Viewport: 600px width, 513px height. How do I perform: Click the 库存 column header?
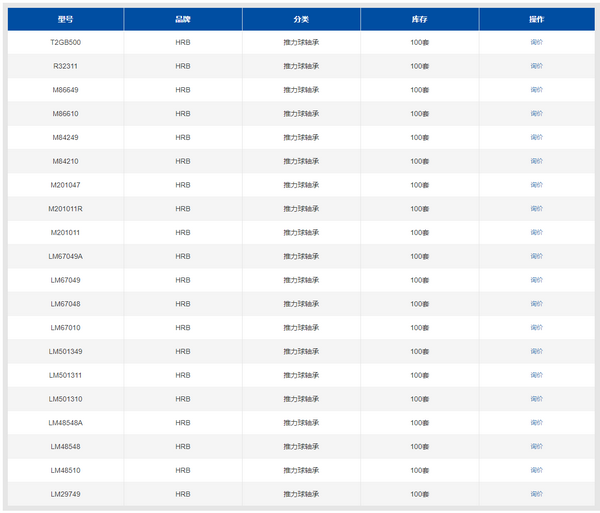pyautogui.click(x=419, y=19)
